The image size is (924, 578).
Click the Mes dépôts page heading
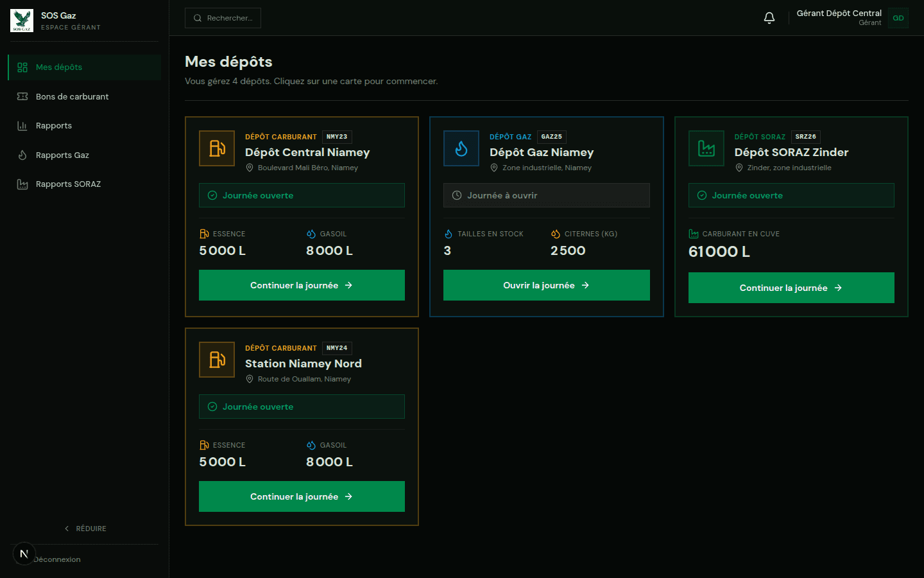pyautogui.click(x=228, y=62)
